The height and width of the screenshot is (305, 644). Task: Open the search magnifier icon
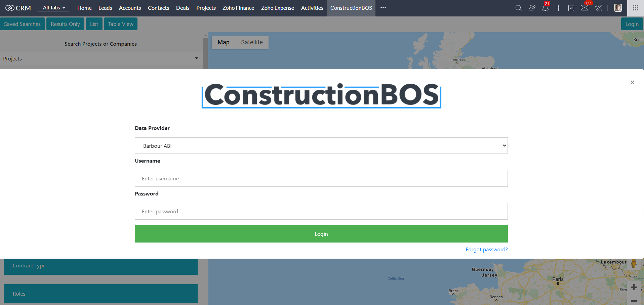point(518,8)
